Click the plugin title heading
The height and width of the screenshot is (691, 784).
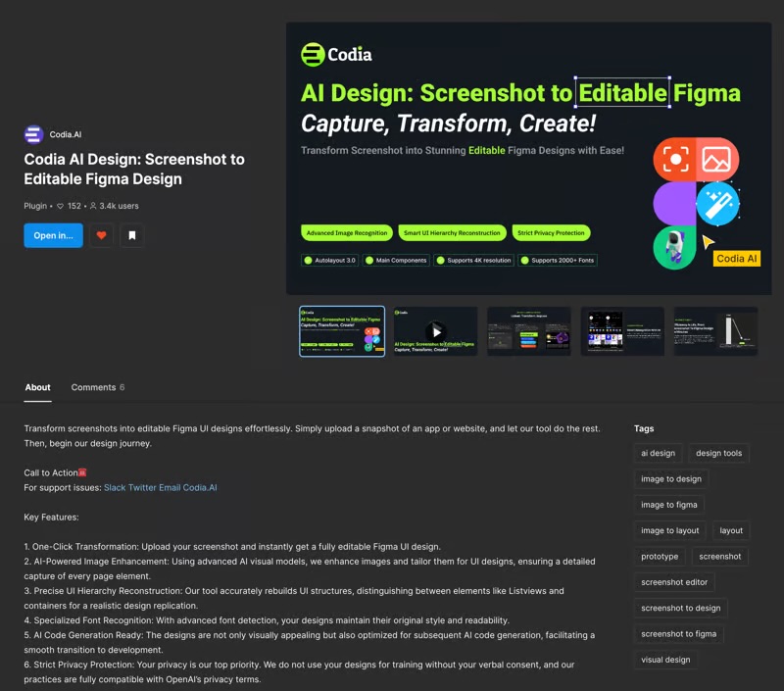(134, 169)
